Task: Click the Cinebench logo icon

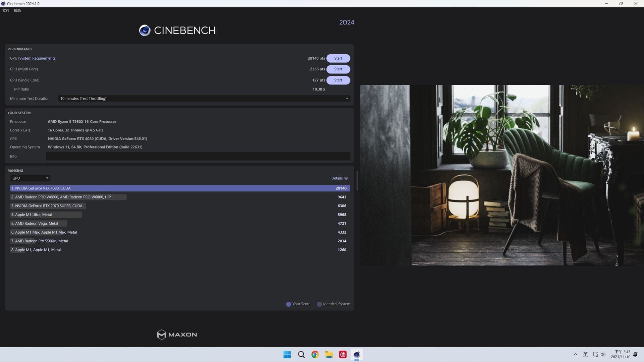Action: [x=145, y=31]
